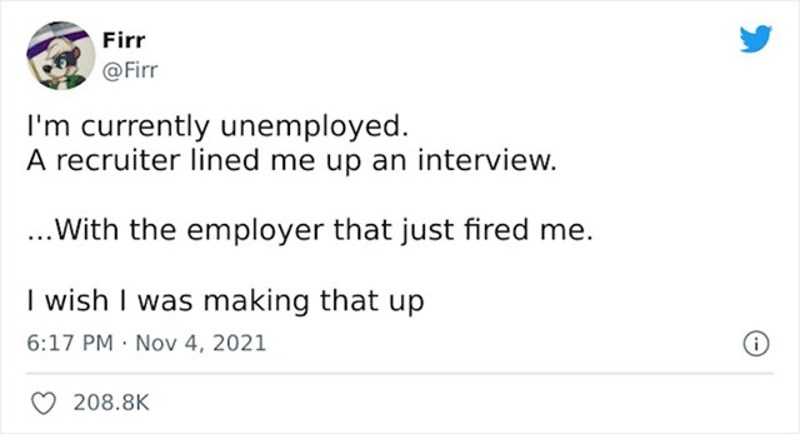Viewport: 800px width, 434px height.
Task: Click "I wish I was making that up"
Action: point(227,299)
